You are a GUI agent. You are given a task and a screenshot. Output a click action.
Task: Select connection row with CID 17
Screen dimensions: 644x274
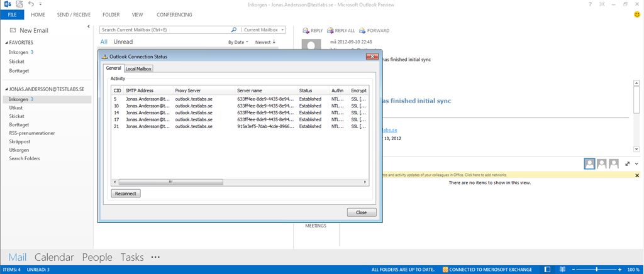click(x=240, y=119)
